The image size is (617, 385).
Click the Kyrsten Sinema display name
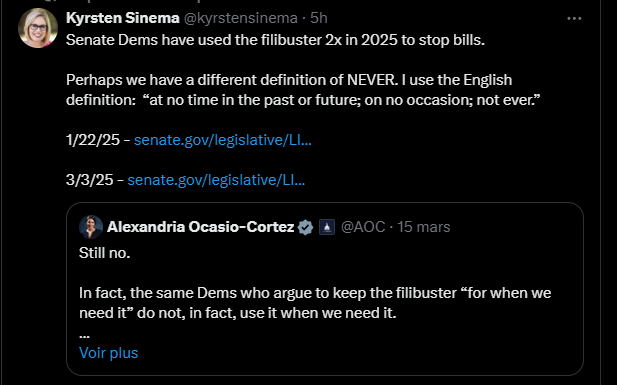123,18
